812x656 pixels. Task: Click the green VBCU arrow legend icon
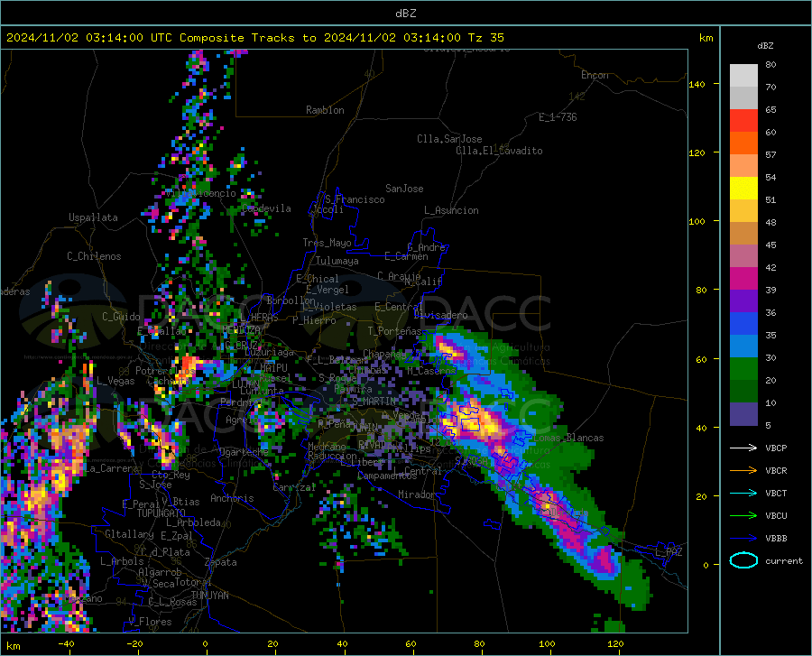tap(743, 516)
